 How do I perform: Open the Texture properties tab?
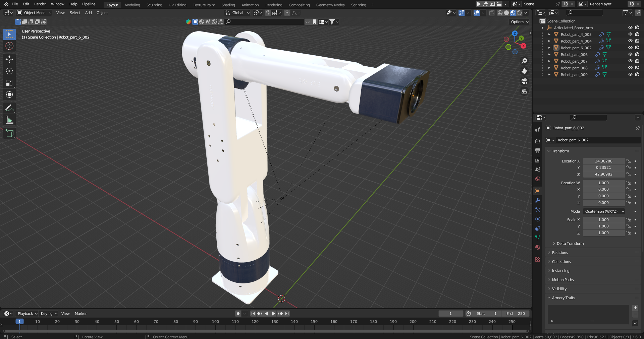tap(538, 259)
